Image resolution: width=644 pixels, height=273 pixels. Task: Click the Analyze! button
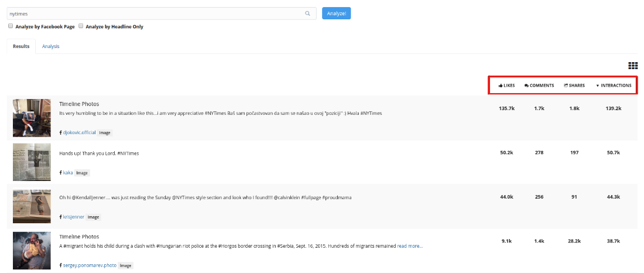point(337,13)
